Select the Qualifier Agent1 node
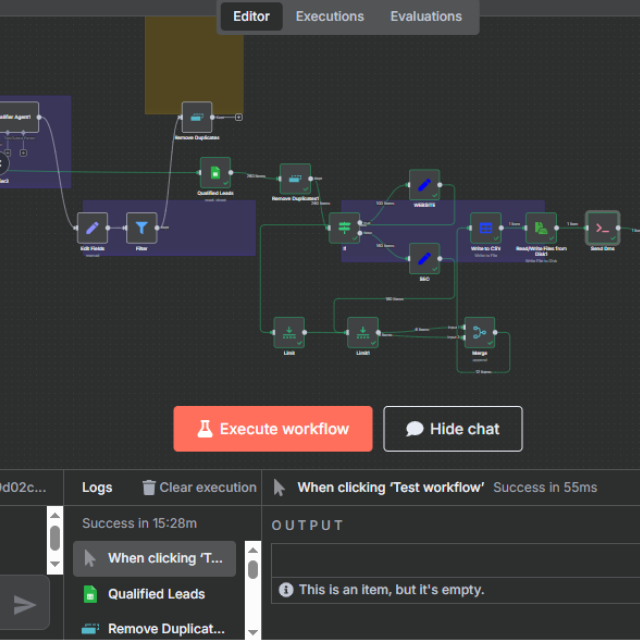The width and height of the screenshot is (640, 640). pyautogui.click(x=19, y=117)
